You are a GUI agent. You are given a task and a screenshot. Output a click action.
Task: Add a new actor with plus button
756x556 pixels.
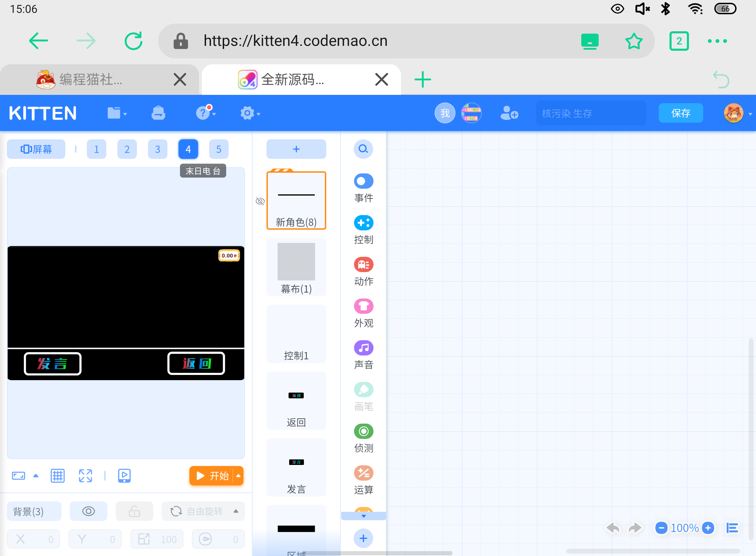(x=296, y=149)
